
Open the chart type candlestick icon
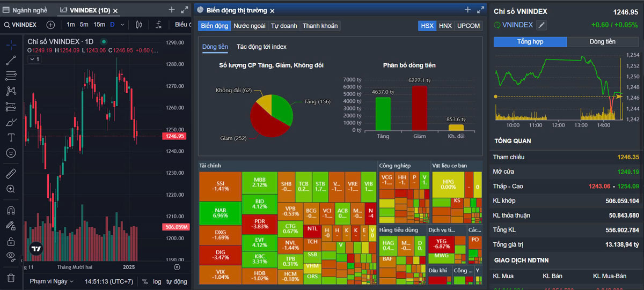click(139, 25)
